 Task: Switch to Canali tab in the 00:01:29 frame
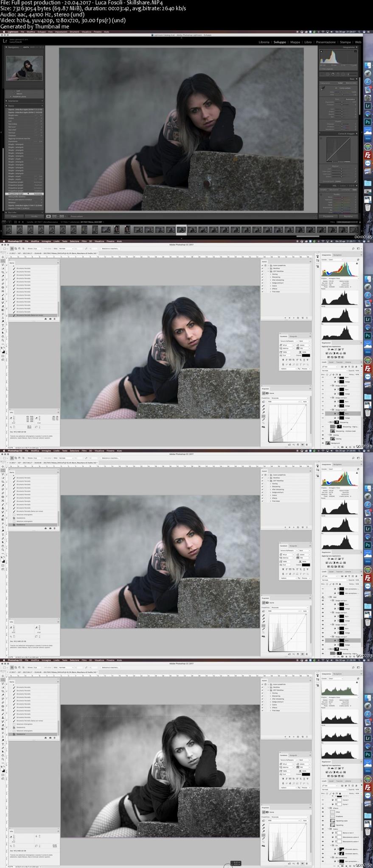[x=331, y=362]
